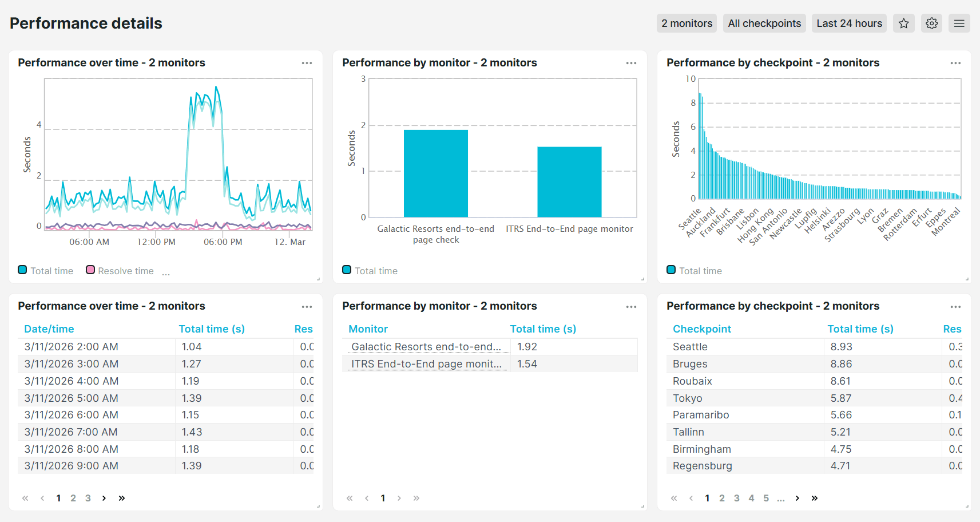Image resolution: width=980 pixels, height=522 pixels.
Task: Toggle Total time legend on the checkpoint chart
Action: [x=671, y=270]
